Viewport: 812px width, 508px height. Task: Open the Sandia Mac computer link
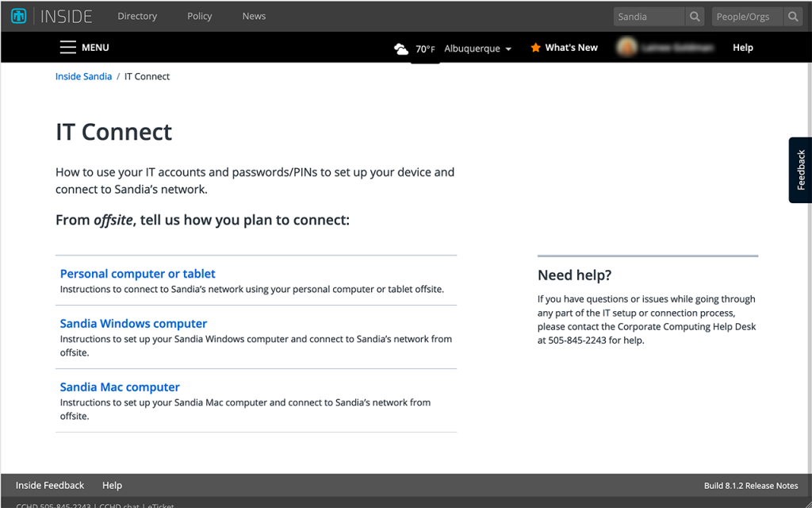[120, 387]
